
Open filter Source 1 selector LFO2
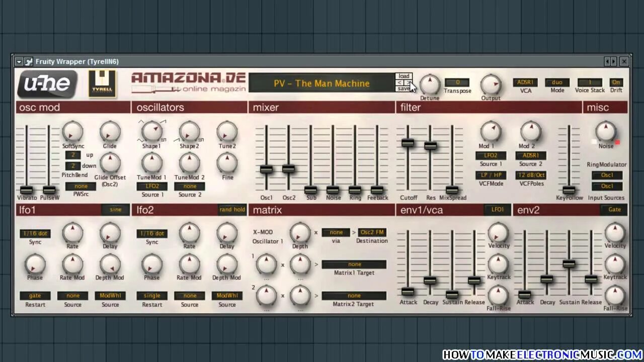click(x=491, y=156)
